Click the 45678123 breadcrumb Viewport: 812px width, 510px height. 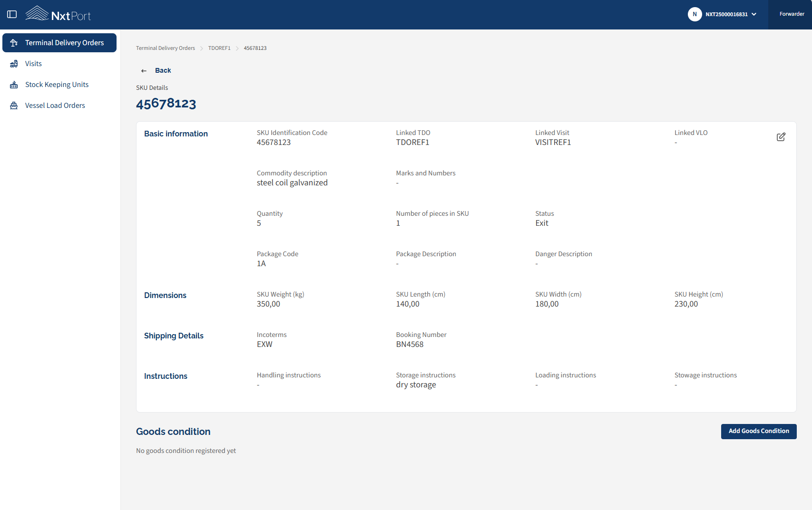(x=255, y=48)
